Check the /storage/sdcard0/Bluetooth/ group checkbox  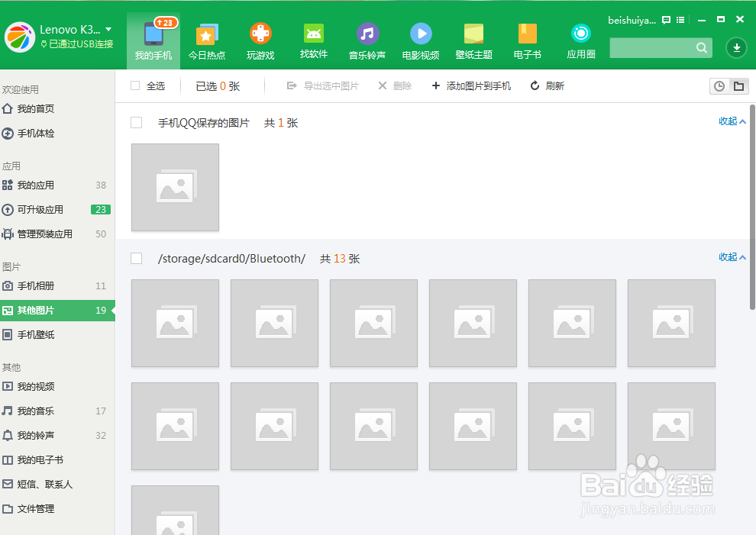137,259
